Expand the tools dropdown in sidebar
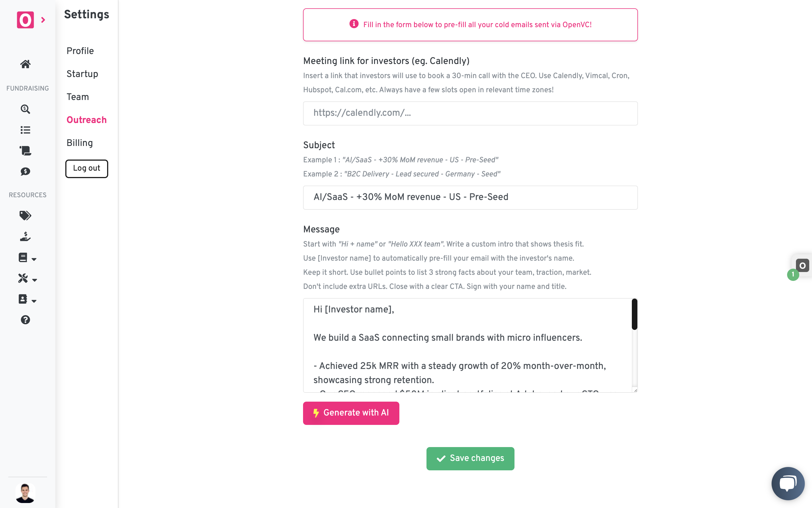The height and width of the screenshot is (508, 812). coord(27,279)
